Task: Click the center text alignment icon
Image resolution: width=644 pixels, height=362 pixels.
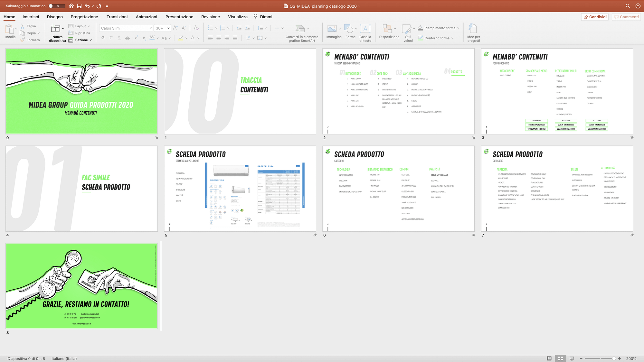Action: [x=219, y=38]
